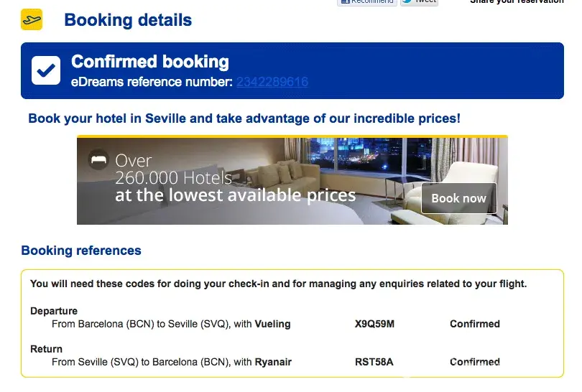Select the Confirmed booking title
This screenshot has height=392, width=582.
(149, 62)
